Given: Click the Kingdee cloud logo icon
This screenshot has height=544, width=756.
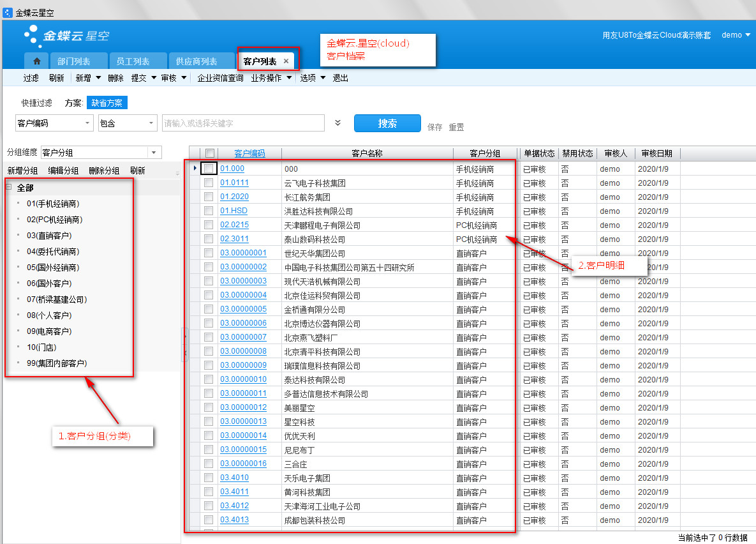Looking at the screenshot, I should pos(32,36).
